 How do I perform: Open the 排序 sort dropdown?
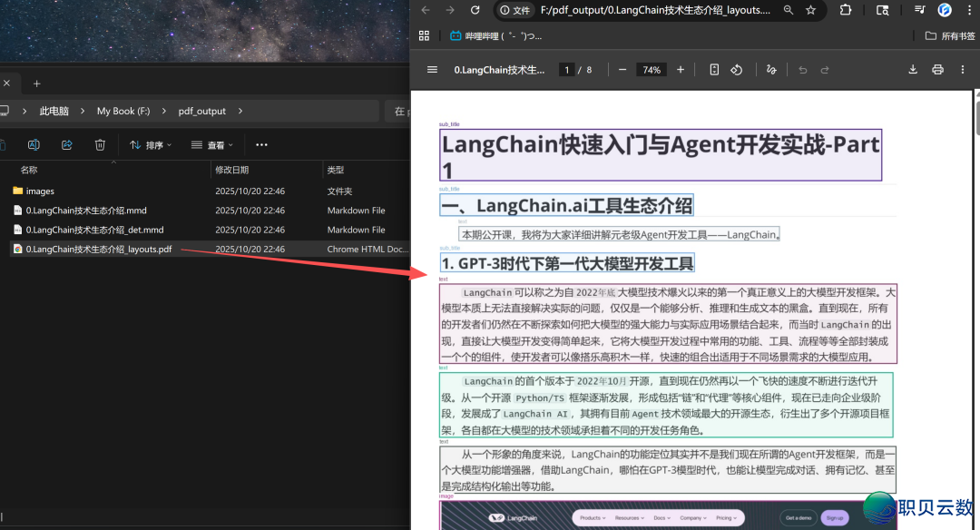click(x=151, y=144)
